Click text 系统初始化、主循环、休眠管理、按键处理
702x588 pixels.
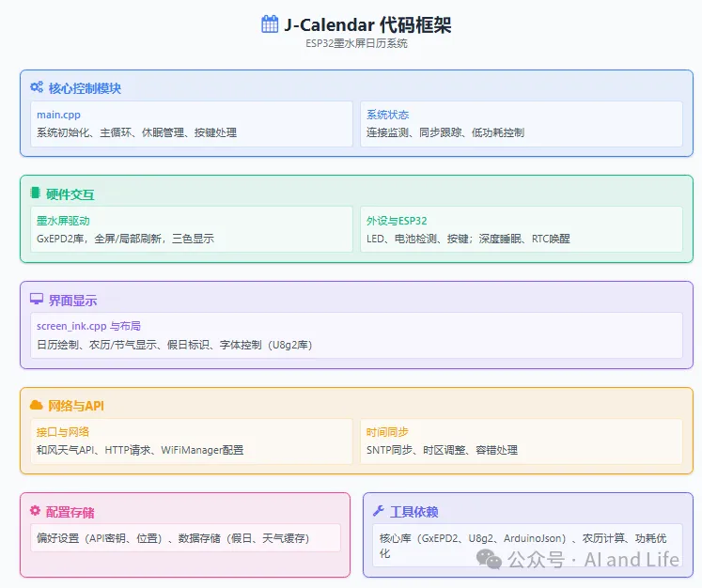(136, 132)
